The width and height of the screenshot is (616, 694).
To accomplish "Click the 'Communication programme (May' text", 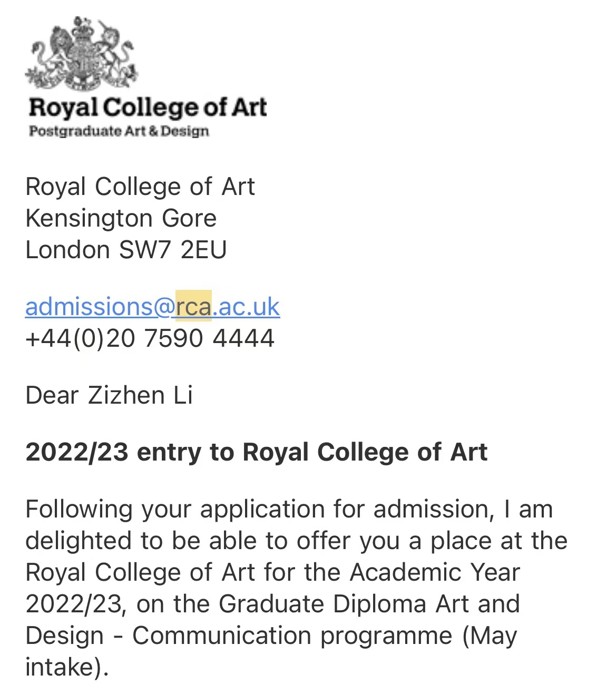I will (325, 636).
